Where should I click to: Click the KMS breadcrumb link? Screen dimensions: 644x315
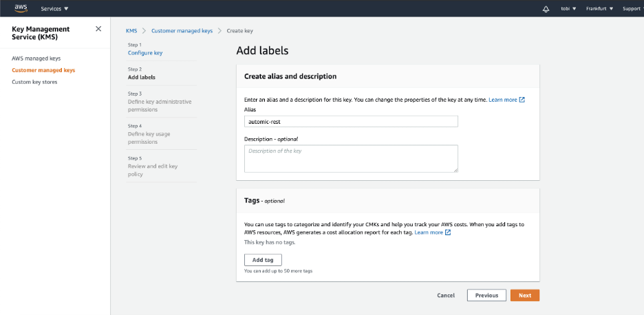click(x=131, y=31)
